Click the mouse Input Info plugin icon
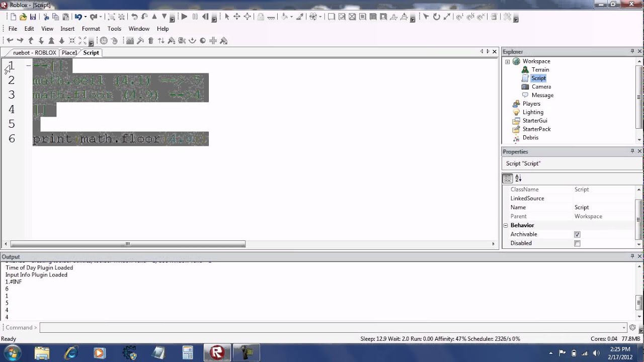This screenshot has width=644, height=362. (x=114, y=41)
